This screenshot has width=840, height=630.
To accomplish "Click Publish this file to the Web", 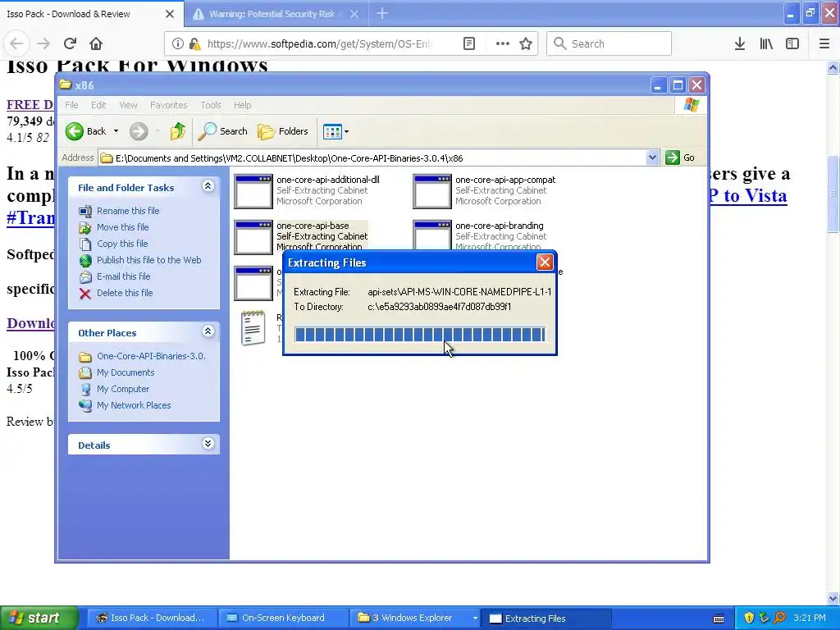I will click(x=149, y=260).
